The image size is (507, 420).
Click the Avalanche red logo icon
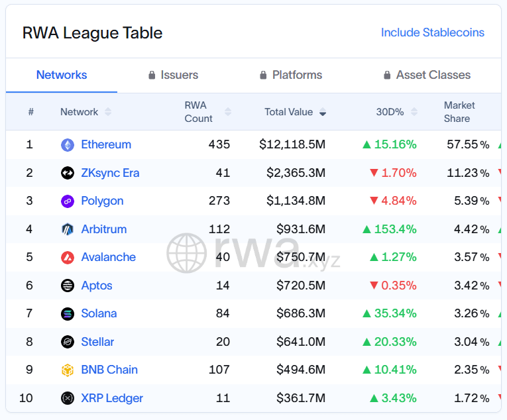click(68, 257)
